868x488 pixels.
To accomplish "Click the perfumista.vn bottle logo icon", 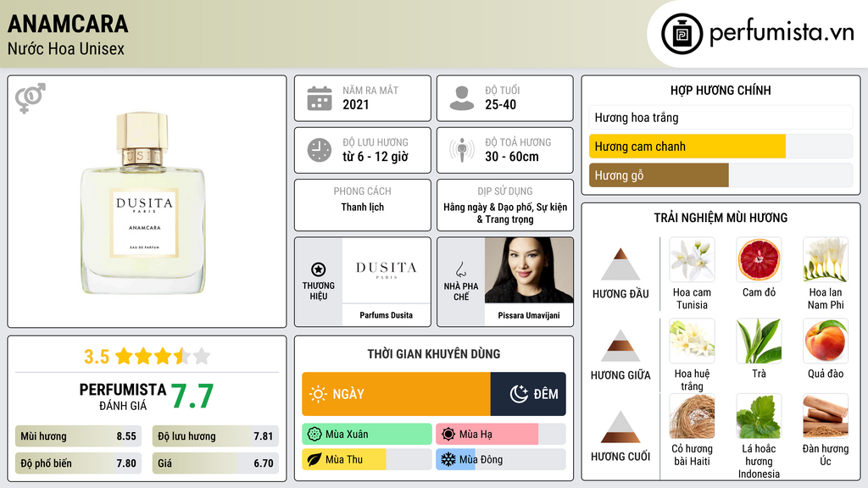I will point(682,34).
